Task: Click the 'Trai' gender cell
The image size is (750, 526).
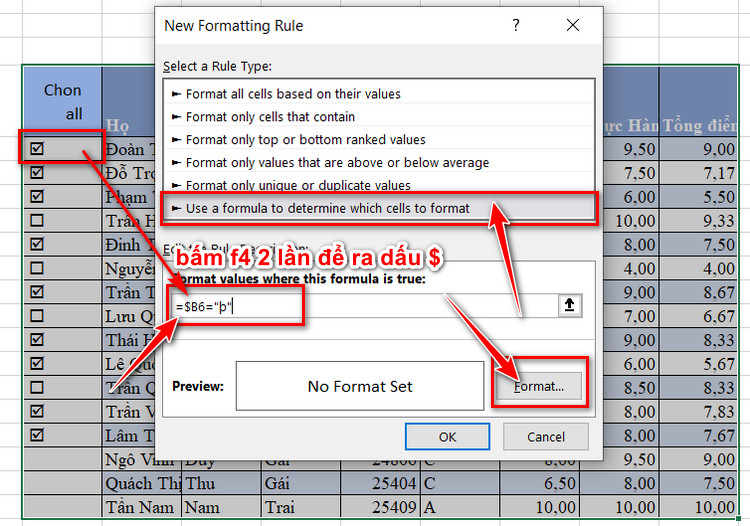Action: 301,507
